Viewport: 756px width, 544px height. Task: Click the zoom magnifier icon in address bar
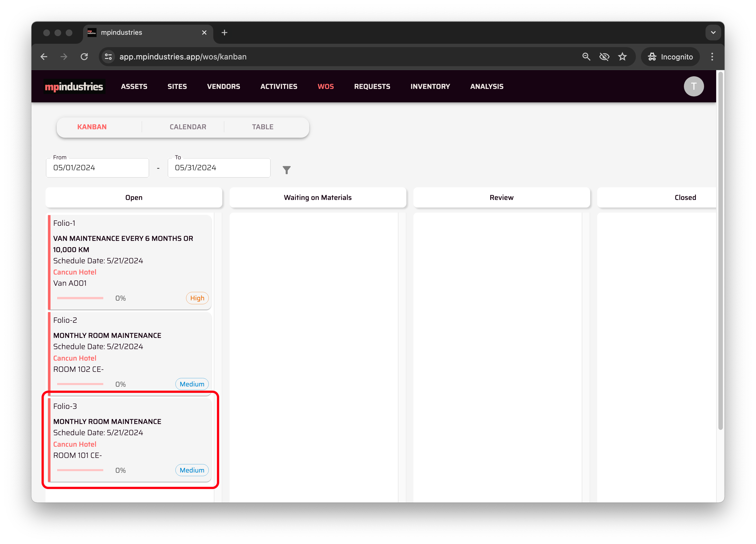[586, 57]
